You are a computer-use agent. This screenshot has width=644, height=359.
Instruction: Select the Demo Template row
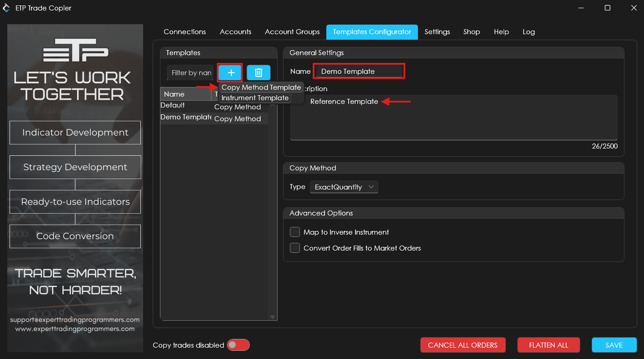(214, 118)
